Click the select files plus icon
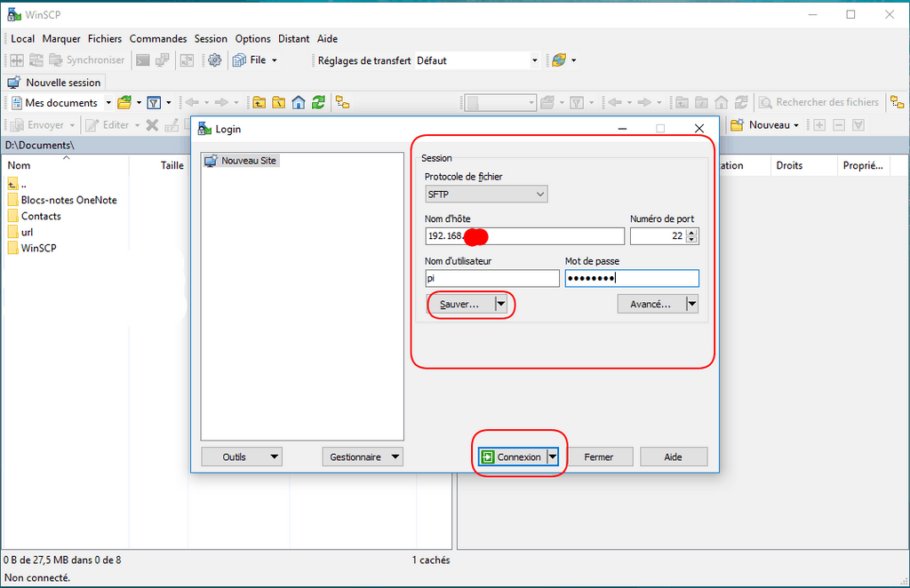910x588 pixels. pos(819,124)
